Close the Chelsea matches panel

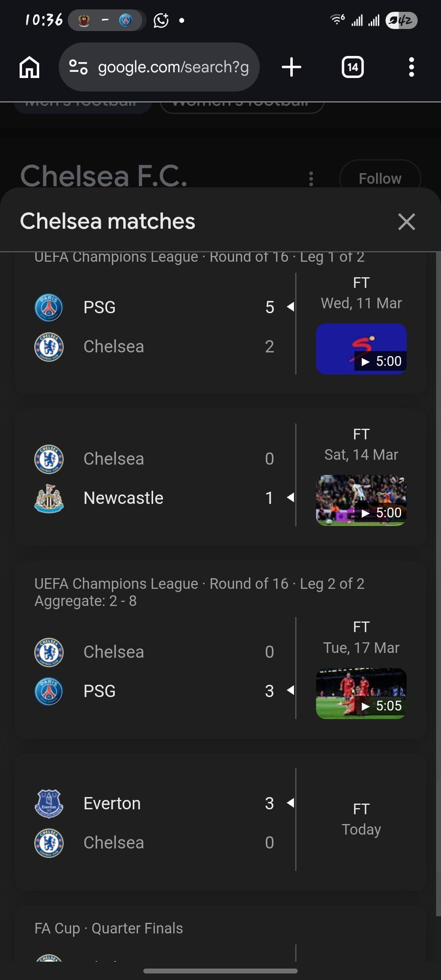coord(407,222)
